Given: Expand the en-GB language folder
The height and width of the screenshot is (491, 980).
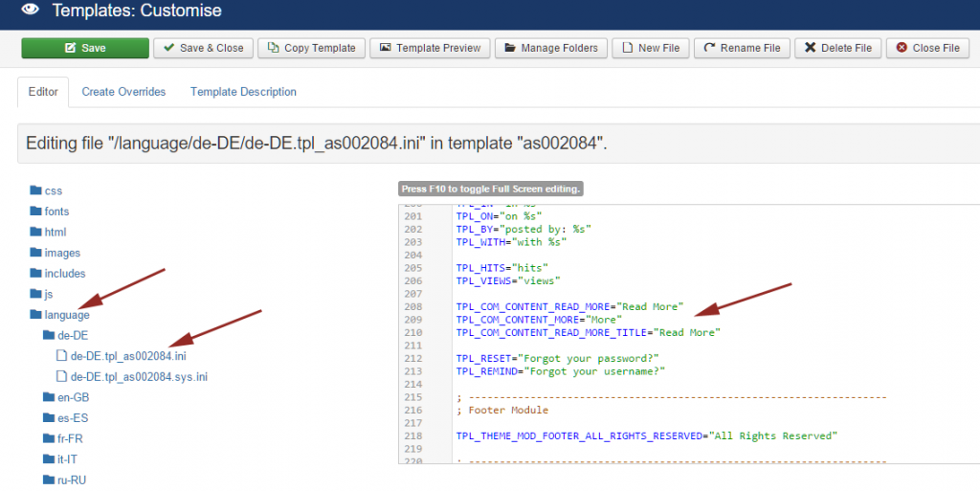Looking at the screenshot, I should (x=66, y=397).
